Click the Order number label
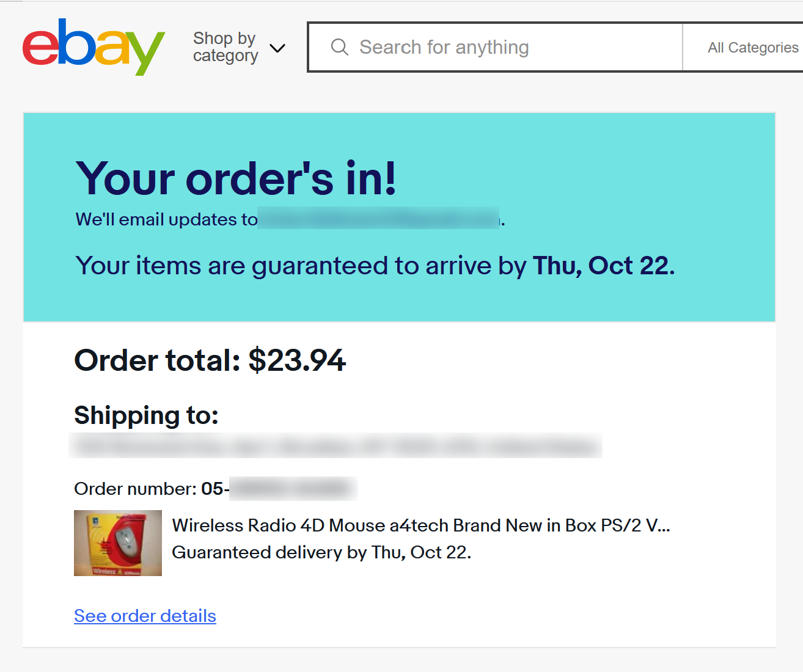 (135, 489)
